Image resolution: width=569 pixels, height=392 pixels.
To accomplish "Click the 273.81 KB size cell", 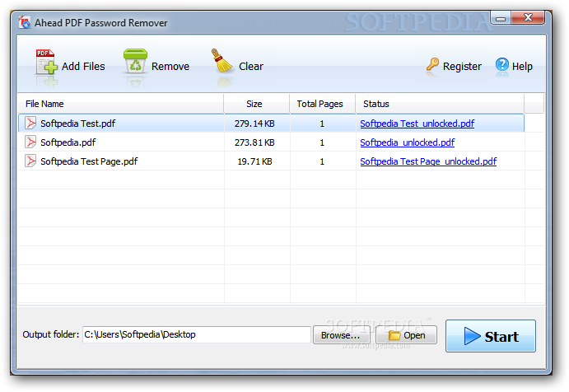I will coord(254,142).
